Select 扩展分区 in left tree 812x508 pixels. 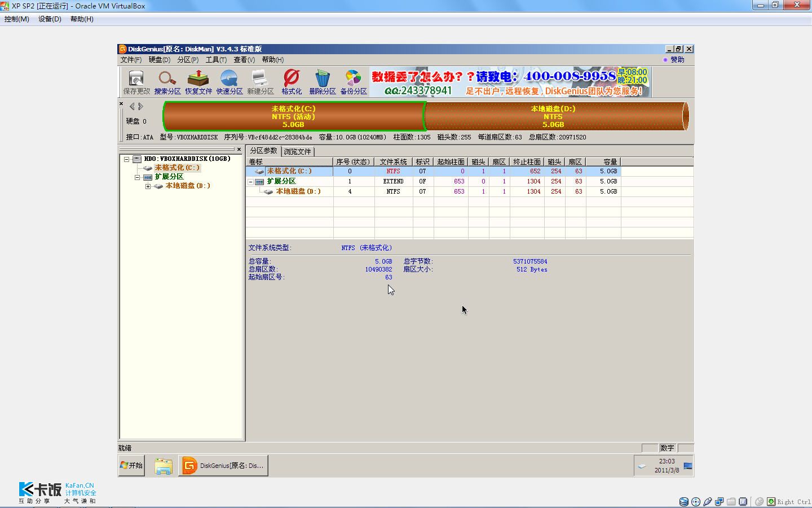[169, 177]
